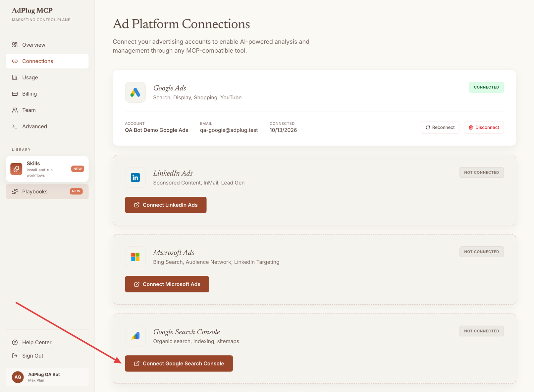Viewport: 534px width, 392px height.
Task: Click the MARKETING CONTROL PLANE subtitle
Action: [x=41, y=20]
